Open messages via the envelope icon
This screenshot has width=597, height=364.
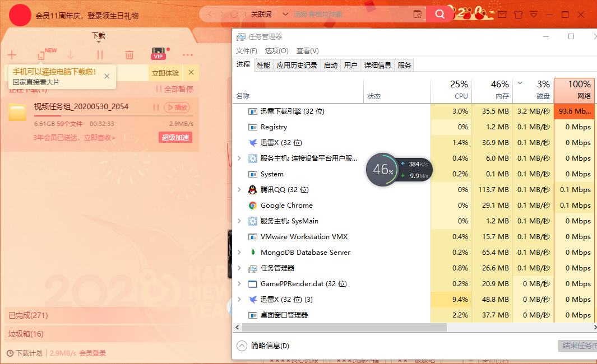tap(502, 15)
